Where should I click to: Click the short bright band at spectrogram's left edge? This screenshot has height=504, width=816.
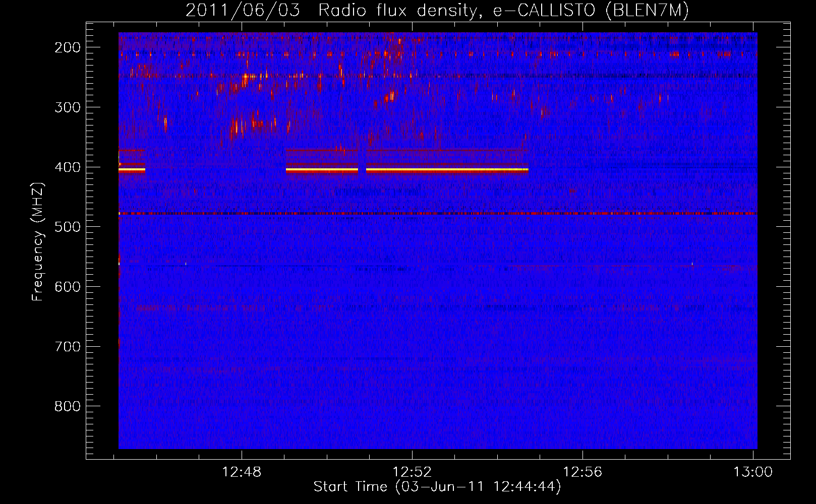pyautogui.click(x=132, y=170)
